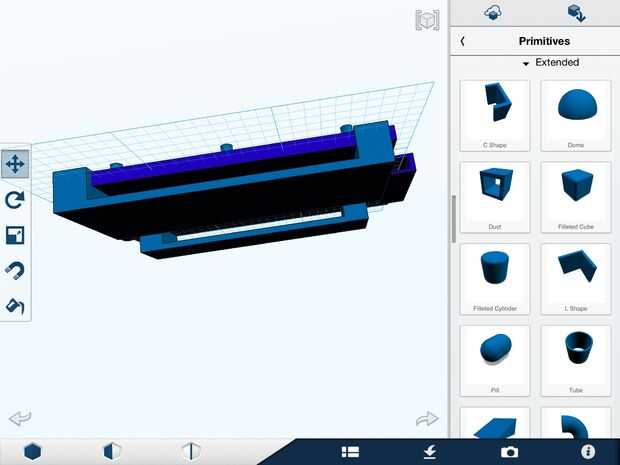Image resolution: width=620 pixels, height=465 pixels.
Task: Select the Rotate tool
Action: coord(15,199)
